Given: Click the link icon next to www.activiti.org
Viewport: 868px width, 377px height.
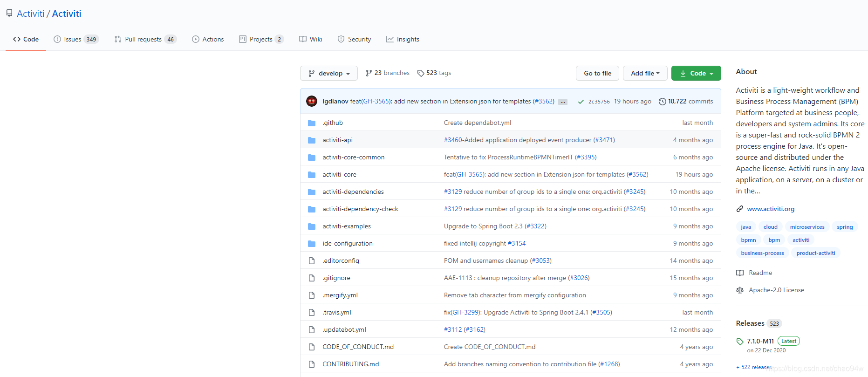Looking at the screenshot, I should point(740,209).
